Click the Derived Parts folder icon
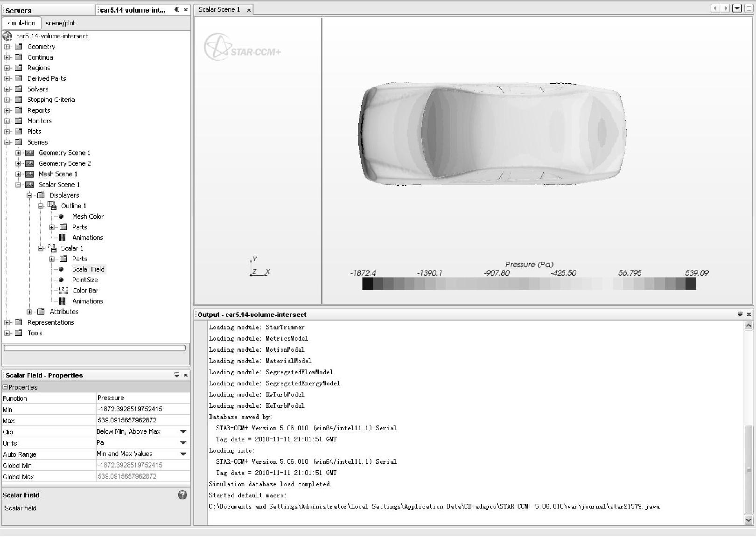The height and width of the screenshot is (537, 756). coord(19,78)
